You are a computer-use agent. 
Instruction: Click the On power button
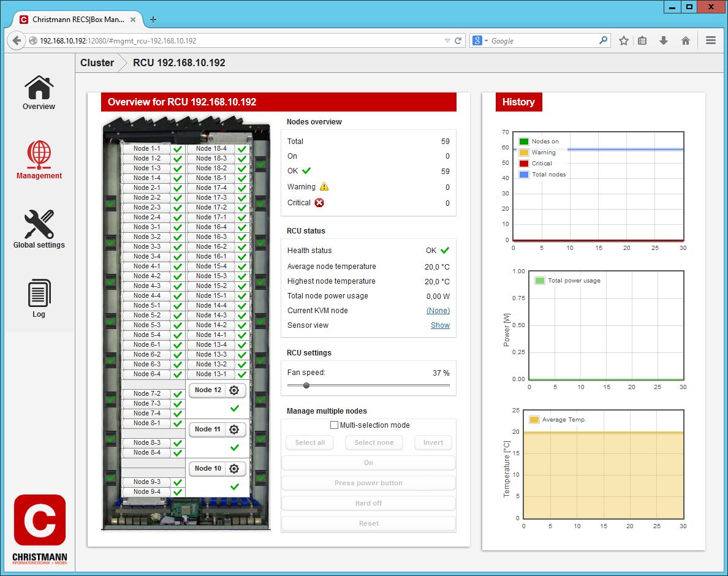[x=368, y=463]
